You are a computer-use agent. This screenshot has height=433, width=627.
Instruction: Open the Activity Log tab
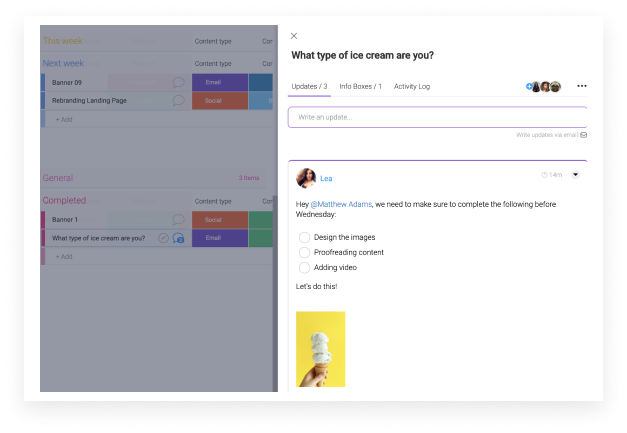pyautogui.click(x=411, y=87)
